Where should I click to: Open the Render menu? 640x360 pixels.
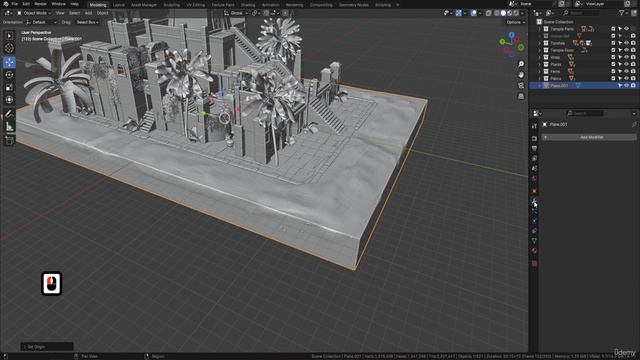(40, 4)
